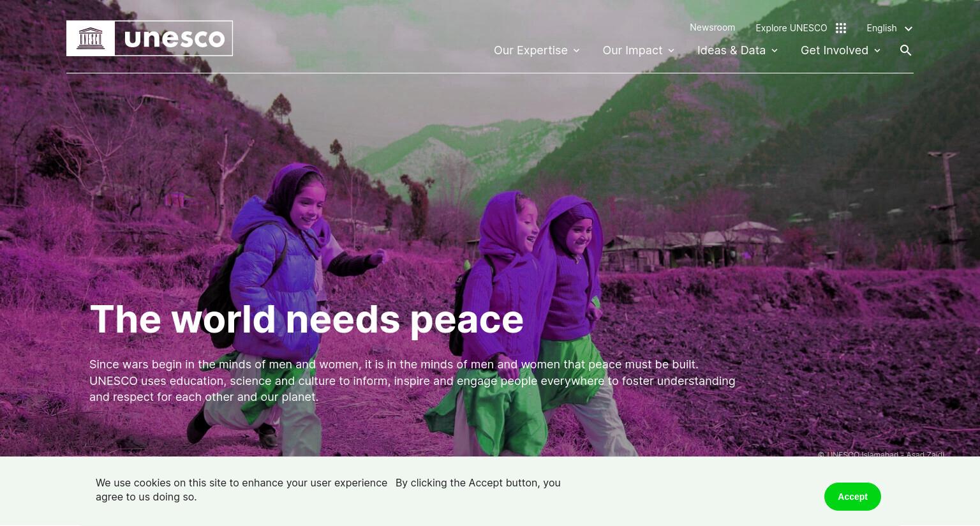Image resolution: width=980 pixels, height=526 pixels.
Task: Expand the Get Involved chevron
Action: click(x=877, y=50)
